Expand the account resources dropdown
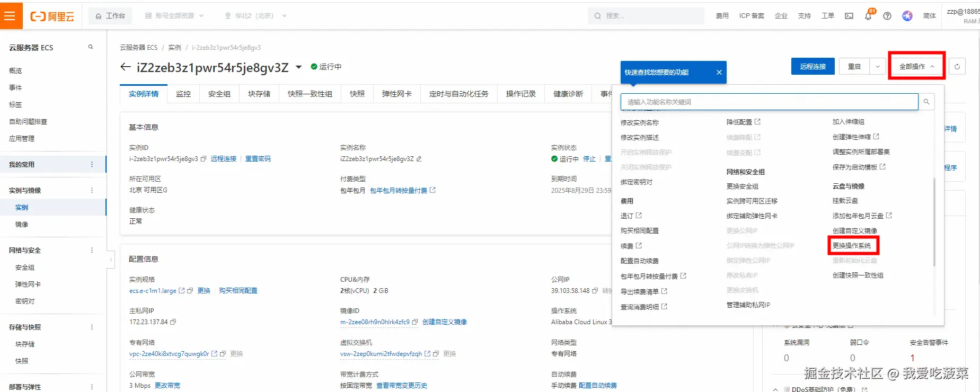The width and height of the screenshot is (980, 392). click(x=174, y=16)
